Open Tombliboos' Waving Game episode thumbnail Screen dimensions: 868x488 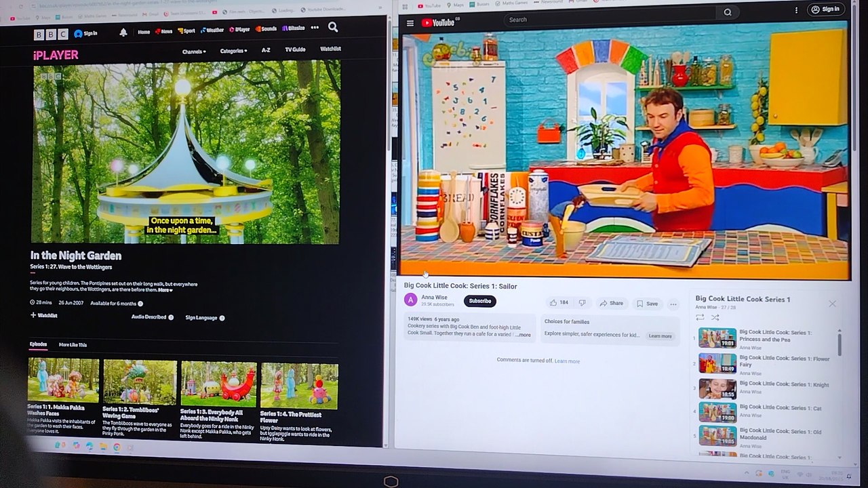point(140,382)
